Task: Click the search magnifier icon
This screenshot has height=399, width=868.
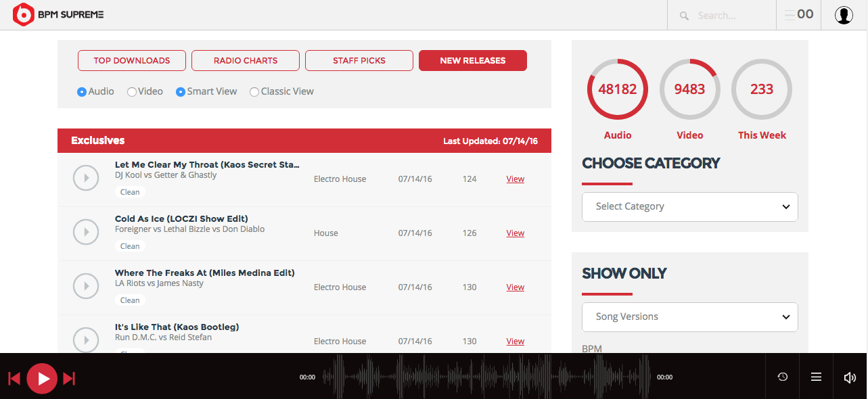Action: coord(684,16)
